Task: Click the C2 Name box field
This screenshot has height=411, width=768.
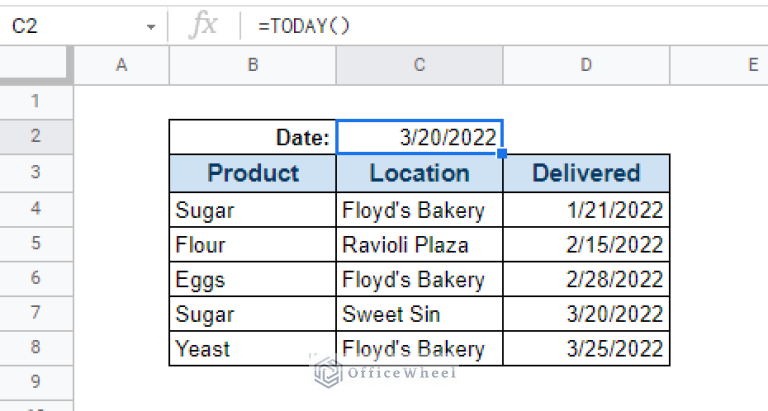Action: [70, 27]
